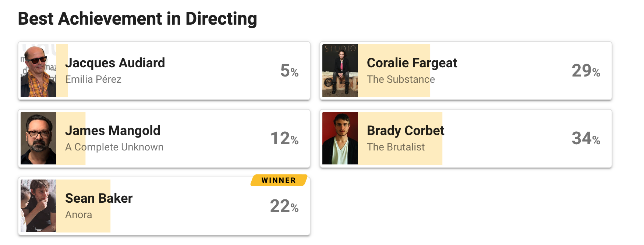Image resolution: width=644 pixels, height=245 pixels.
Task: Open the James Mangold name link
Action: (x=113, y=131)
